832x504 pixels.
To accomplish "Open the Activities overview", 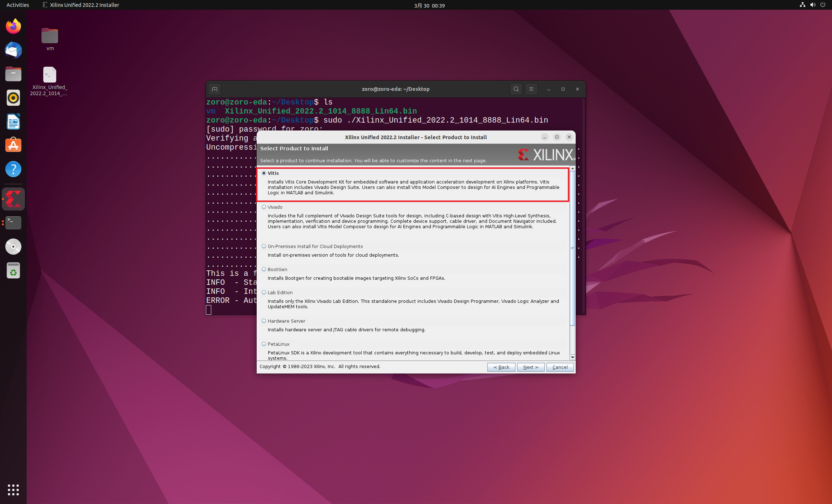I will tap(18, 5).
